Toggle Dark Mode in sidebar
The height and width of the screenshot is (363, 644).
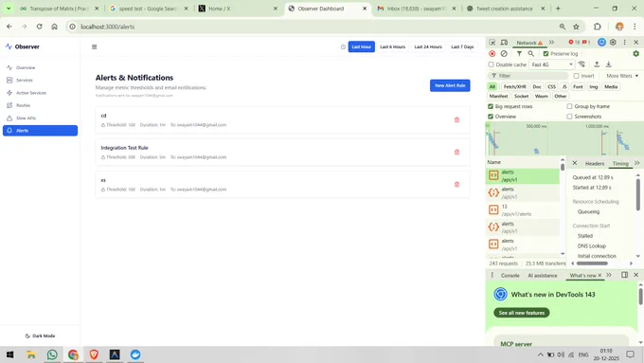pos(40,336)
